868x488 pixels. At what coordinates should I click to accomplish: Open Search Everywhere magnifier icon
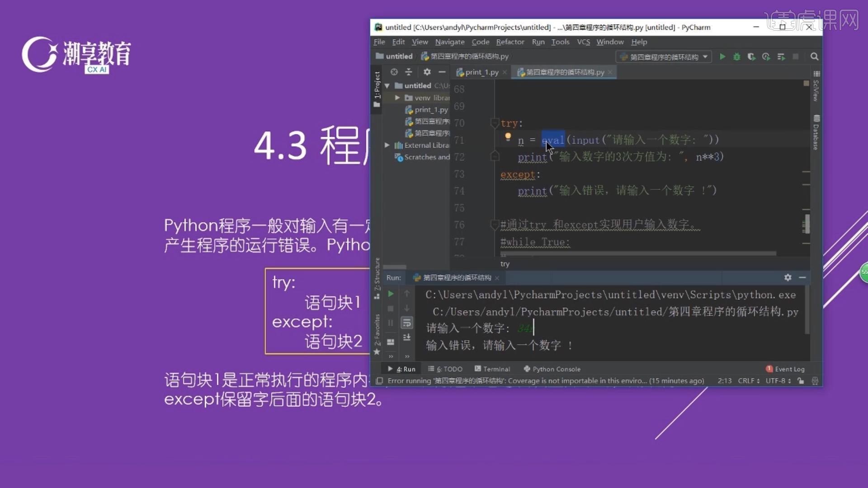814,56
